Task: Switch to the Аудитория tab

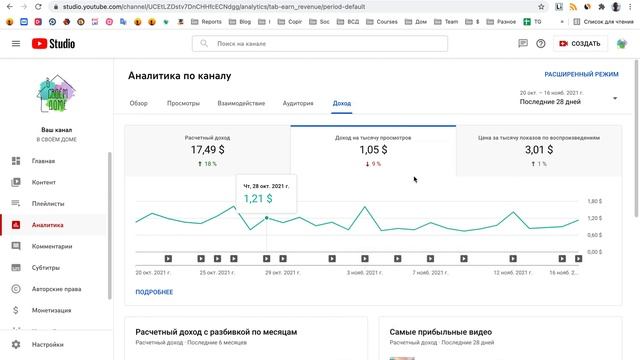Action: click(298, 103)
